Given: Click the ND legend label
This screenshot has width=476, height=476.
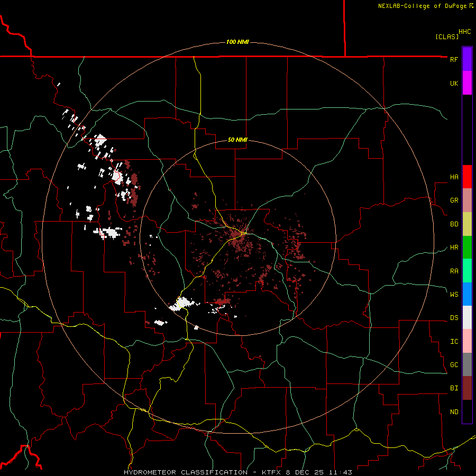Looking at the screenshot, I should [454, 412].
